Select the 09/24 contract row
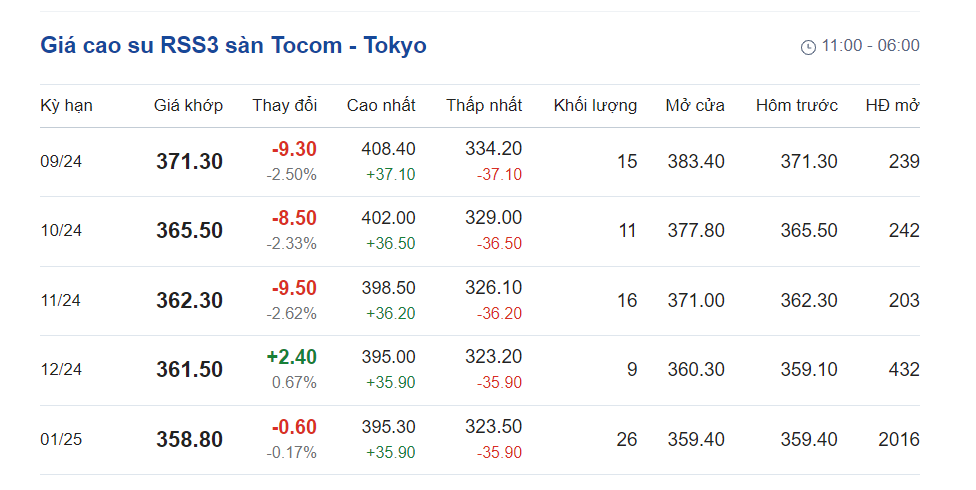Screen dimensions: 976x490 click(61, 162)
